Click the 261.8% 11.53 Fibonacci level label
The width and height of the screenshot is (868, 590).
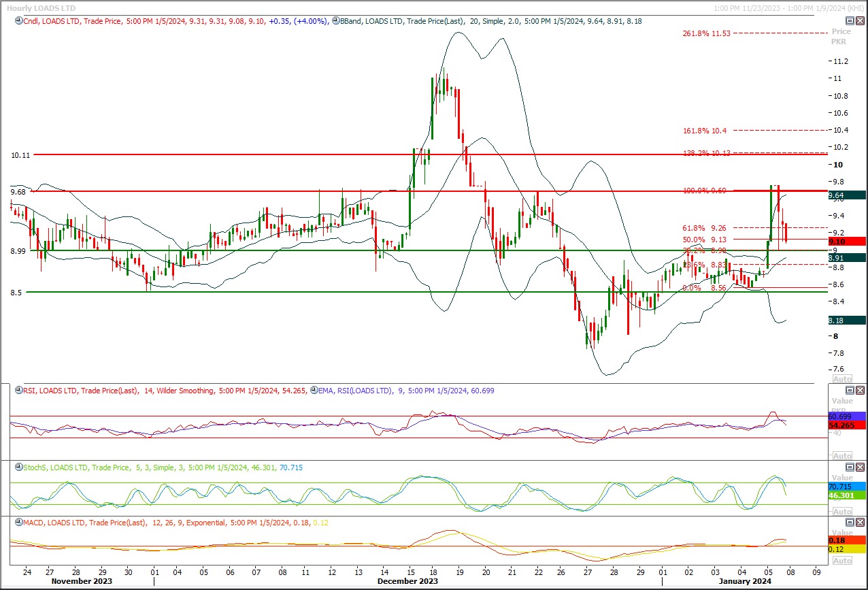tap(706, 33)
